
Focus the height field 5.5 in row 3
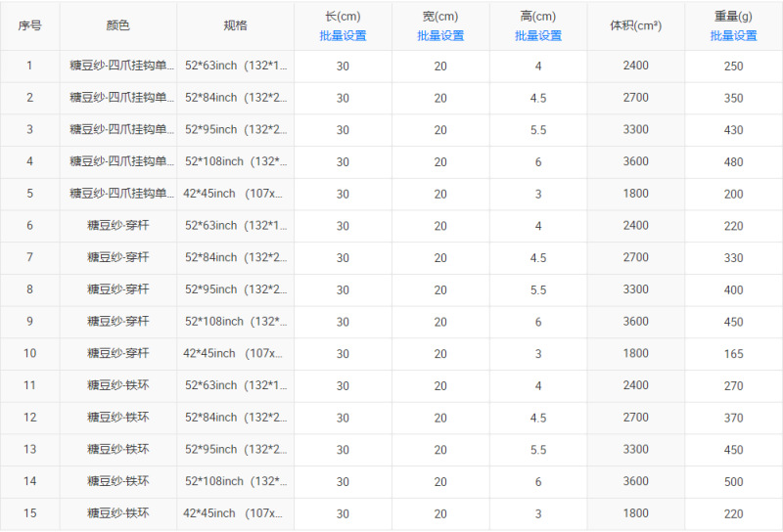(538, 130)
